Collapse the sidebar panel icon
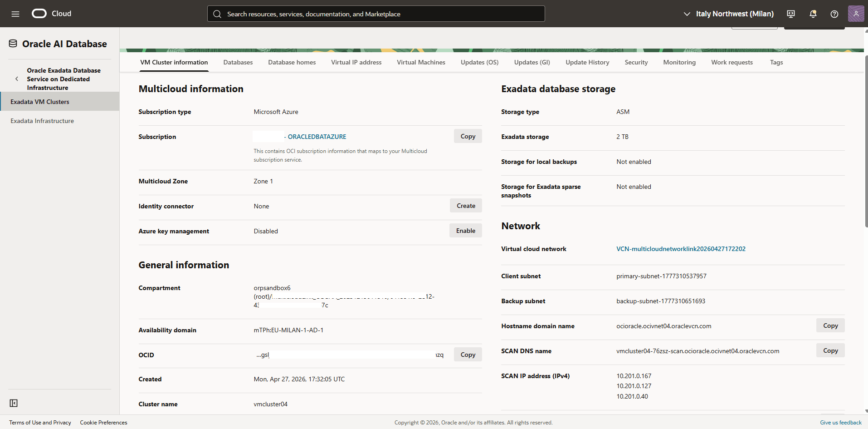Viewport: 868px width, 429px height. [x=14, y=403]
